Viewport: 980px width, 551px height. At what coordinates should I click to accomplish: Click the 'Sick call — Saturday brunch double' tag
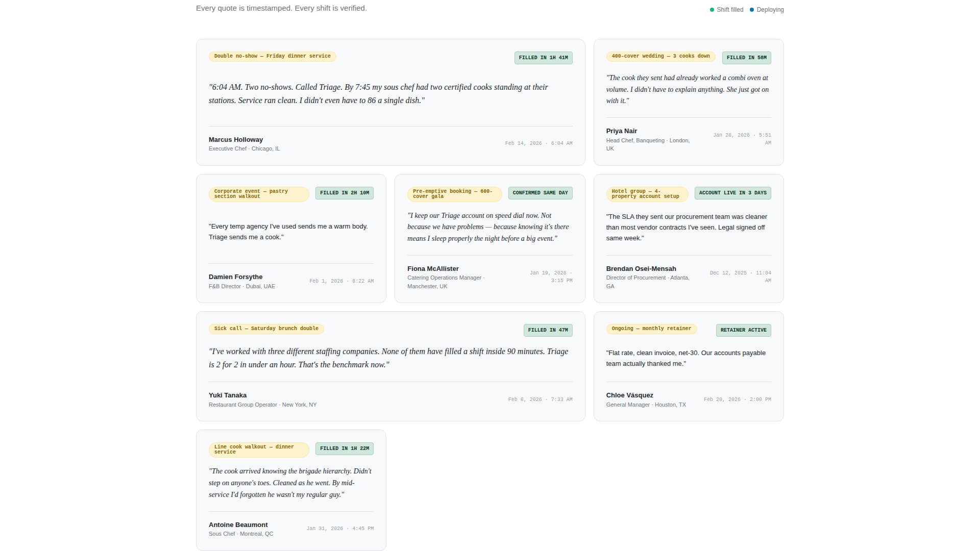tap(266, 329)
